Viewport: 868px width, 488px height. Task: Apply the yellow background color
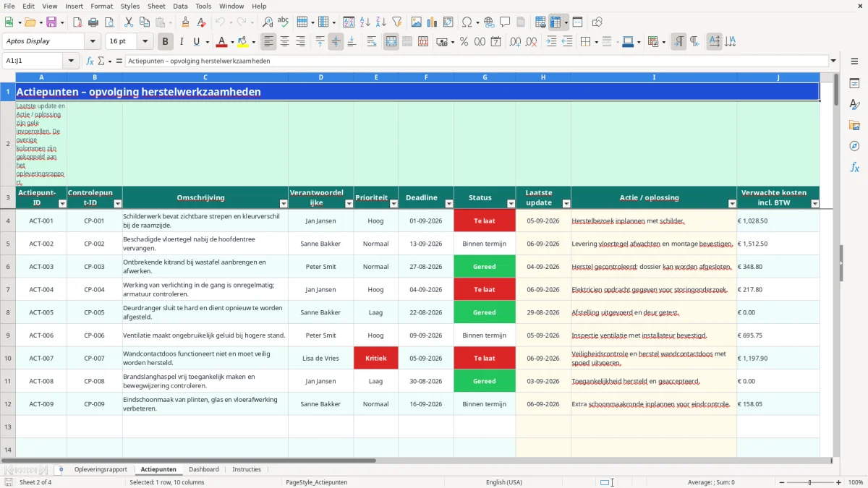click(x=243, y=42)
